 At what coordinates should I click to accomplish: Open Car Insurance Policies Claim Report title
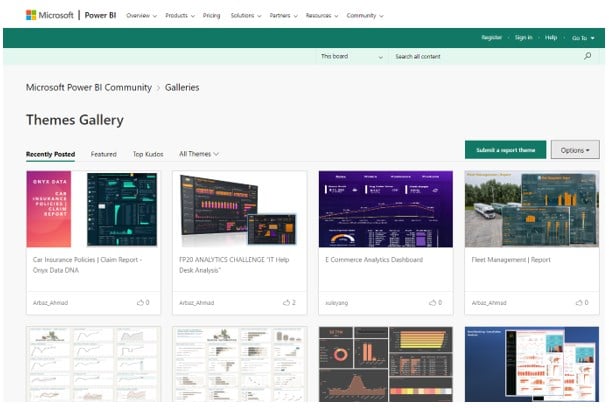[87, 265]
